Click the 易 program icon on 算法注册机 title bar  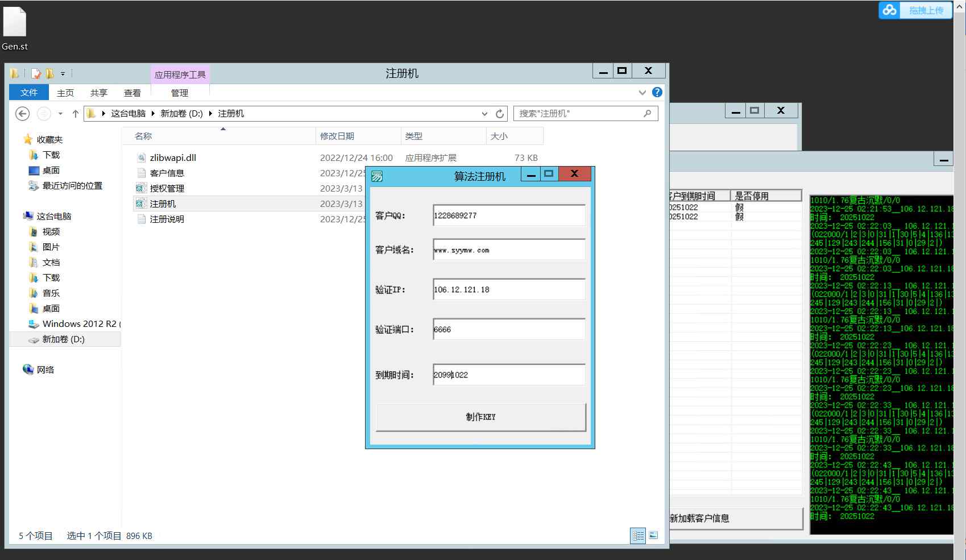376,175
